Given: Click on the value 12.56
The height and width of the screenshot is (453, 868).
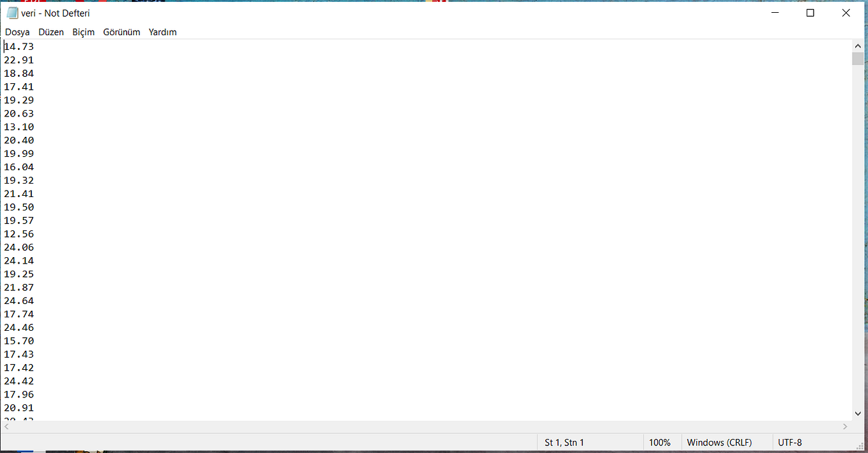Looking at the screenshot, I should (x=19, y=234).
